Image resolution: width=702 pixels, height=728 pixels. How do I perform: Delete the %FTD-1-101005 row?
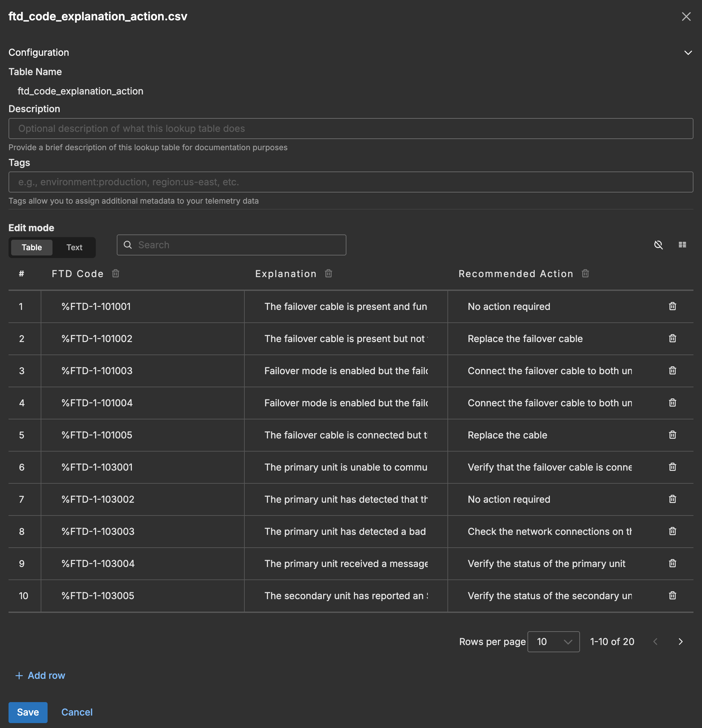[672, 435]
